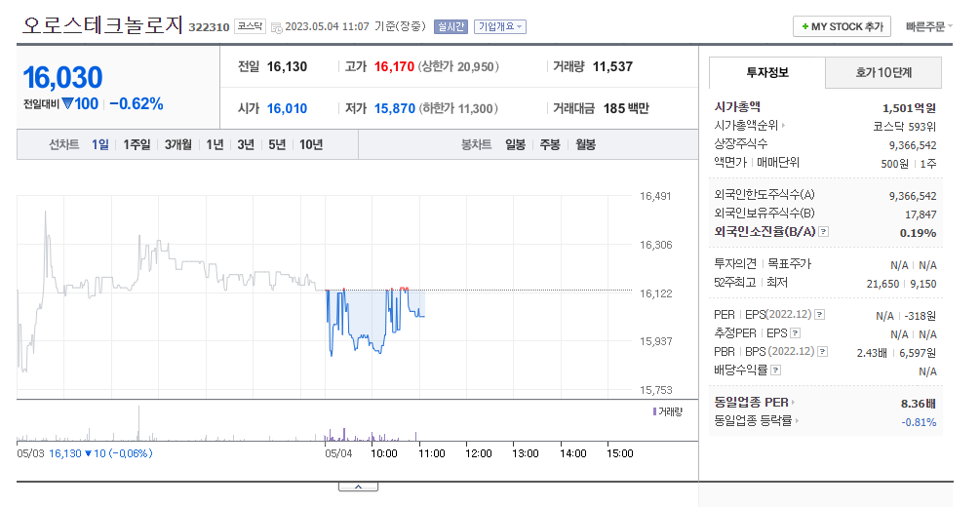
Task: Click the 동일업종 등락률 value -0.81%
Action: pos(919,422)
